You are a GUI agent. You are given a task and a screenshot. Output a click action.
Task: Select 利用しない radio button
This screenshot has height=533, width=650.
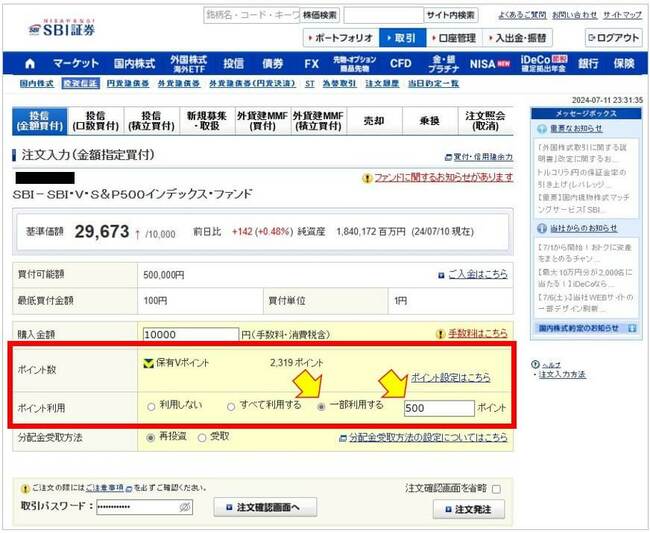pos(151,407)
